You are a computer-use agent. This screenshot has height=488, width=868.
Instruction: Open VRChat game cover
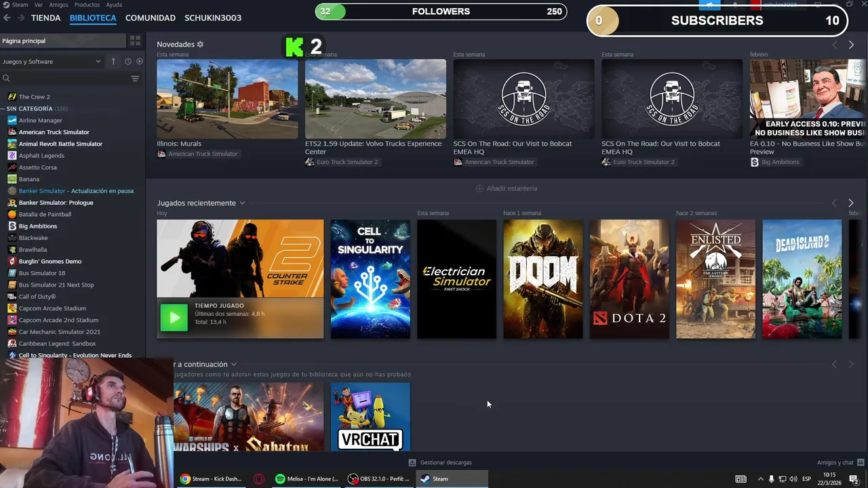[x=370, y=417]
